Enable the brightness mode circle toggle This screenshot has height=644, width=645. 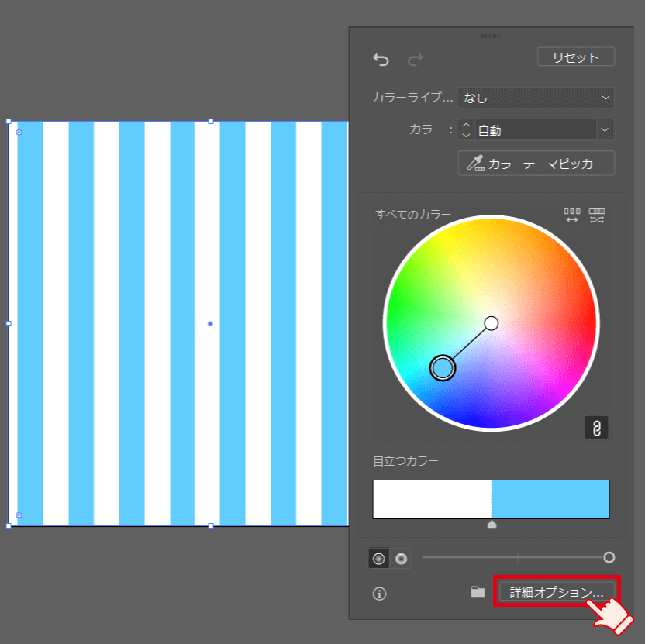401,557
